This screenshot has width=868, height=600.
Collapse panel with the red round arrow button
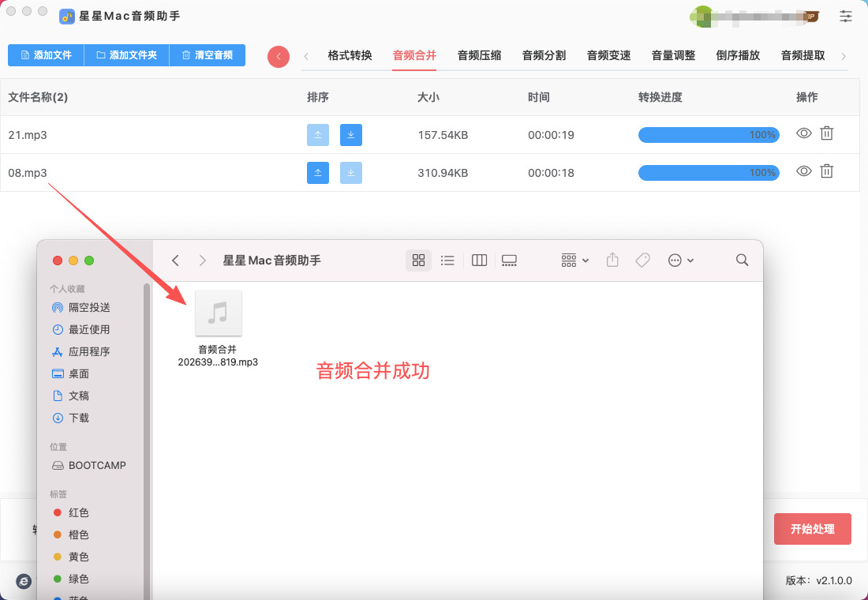point(279,57)
